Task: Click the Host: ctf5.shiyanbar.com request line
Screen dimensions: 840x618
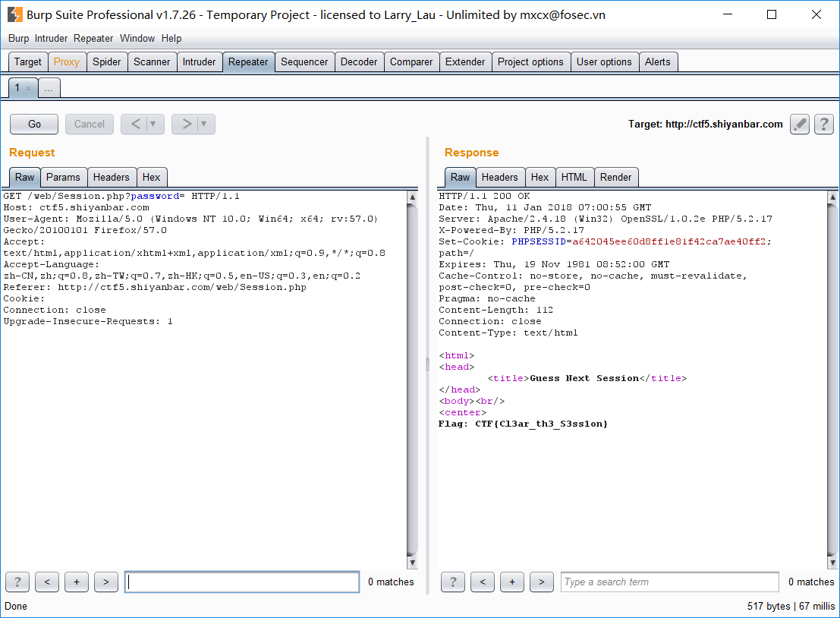Action: click(x=77, y=207)
